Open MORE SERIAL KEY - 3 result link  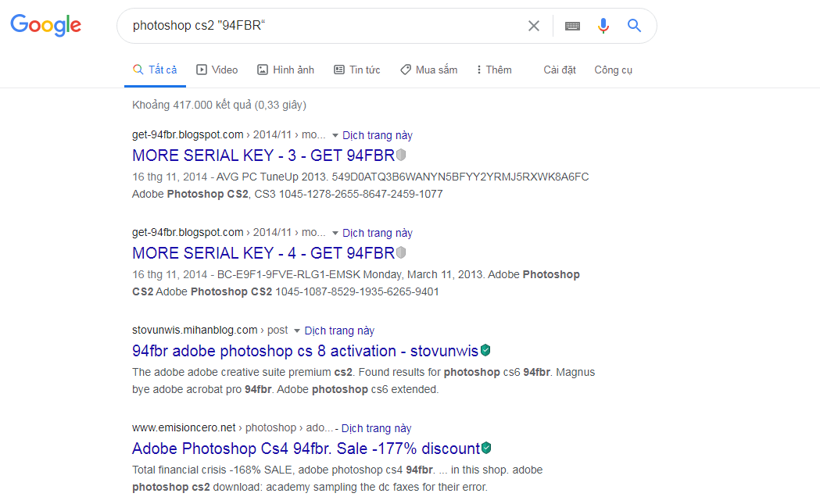point(263,155)
